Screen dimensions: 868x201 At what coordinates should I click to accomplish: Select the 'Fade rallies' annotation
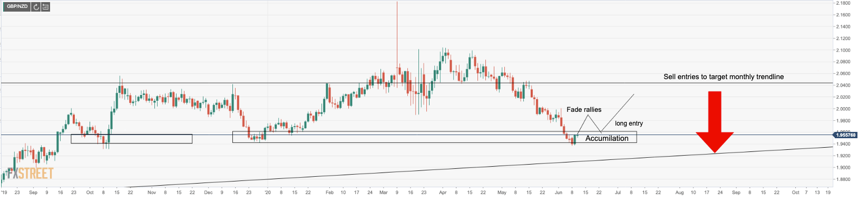[584, 110]
